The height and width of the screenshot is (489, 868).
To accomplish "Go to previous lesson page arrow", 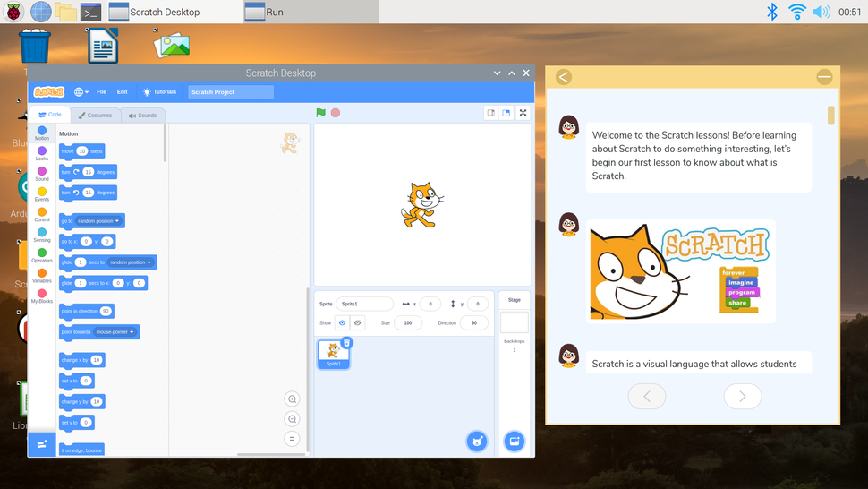I will [x=647, y=397].
